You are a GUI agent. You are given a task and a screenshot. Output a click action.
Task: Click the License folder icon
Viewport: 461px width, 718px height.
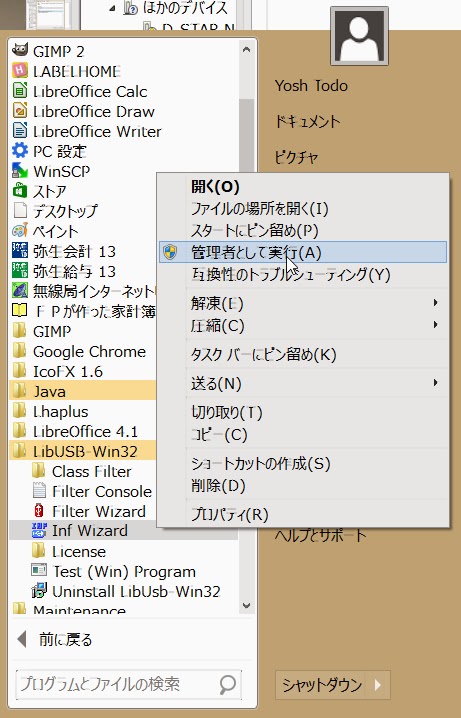(x=39, y=550)
